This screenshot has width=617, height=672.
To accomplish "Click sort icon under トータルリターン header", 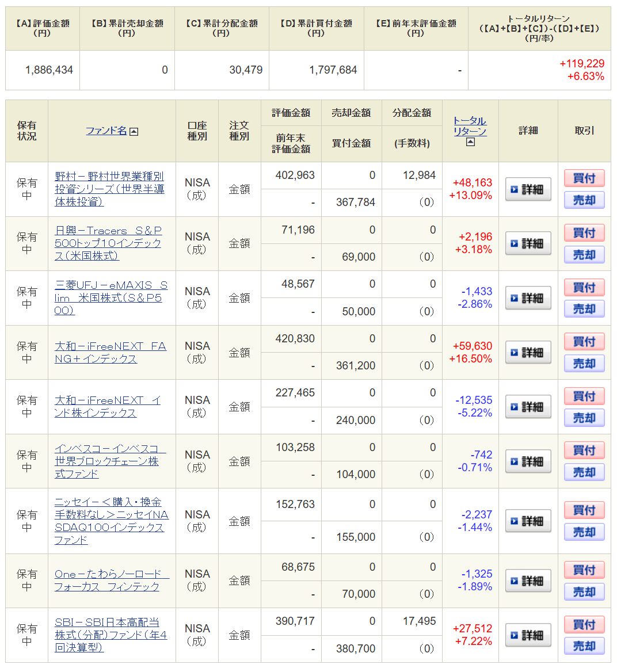I will [470, 142].
